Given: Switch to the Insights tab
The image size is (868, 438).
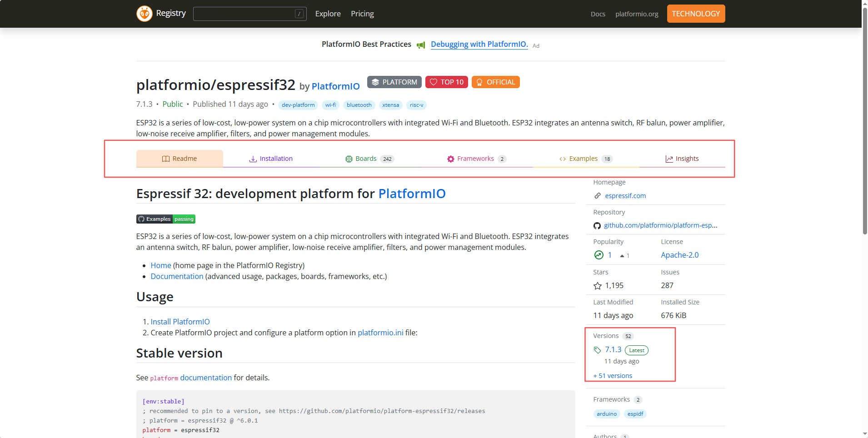Looking at the screenshot, I should (682, 159).
